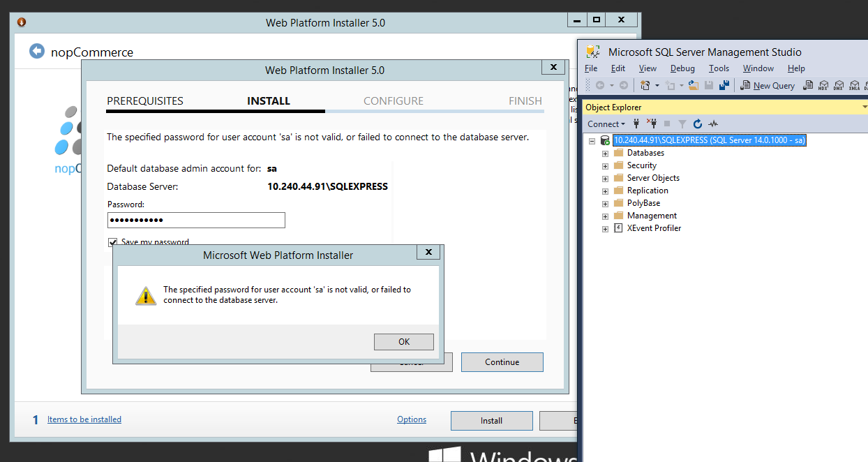Toggle the Save my password checkbox

coord(112,242)
